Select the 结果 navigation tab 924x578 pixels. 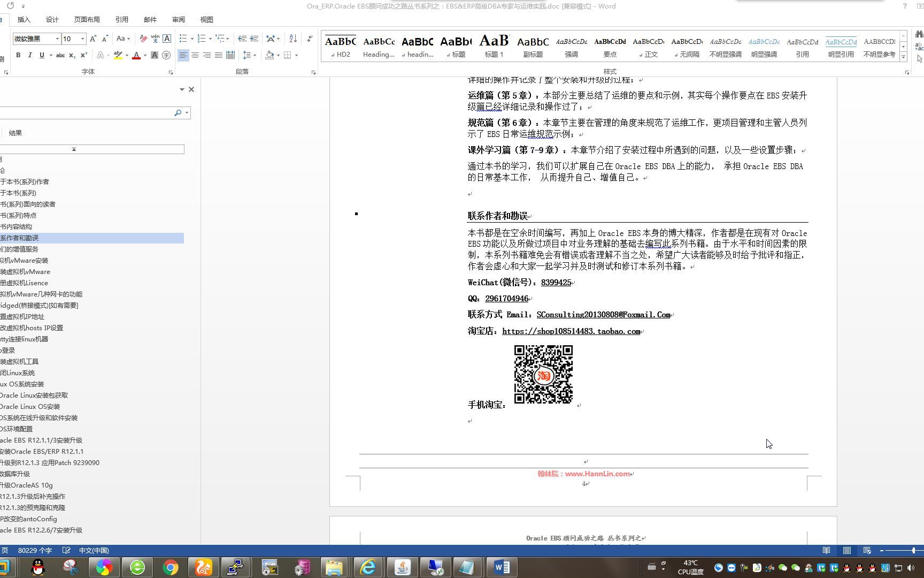click(16, 133)
